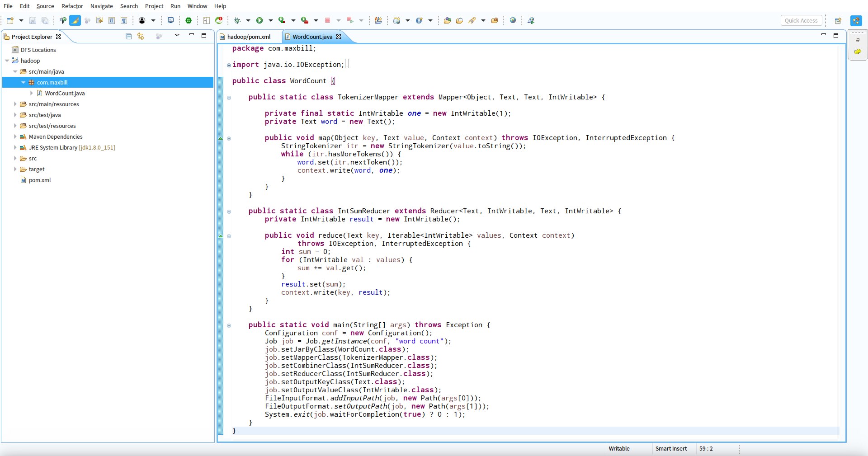This screenshot has width=868, height=456.
Task: Expand the target folder
Action: [x=15, y=169]
